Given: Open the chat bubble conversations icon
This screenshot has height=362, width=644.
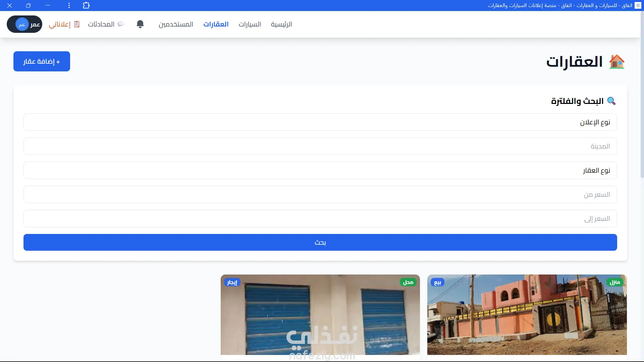Looking at the screenshot, I should coord(120,24).
